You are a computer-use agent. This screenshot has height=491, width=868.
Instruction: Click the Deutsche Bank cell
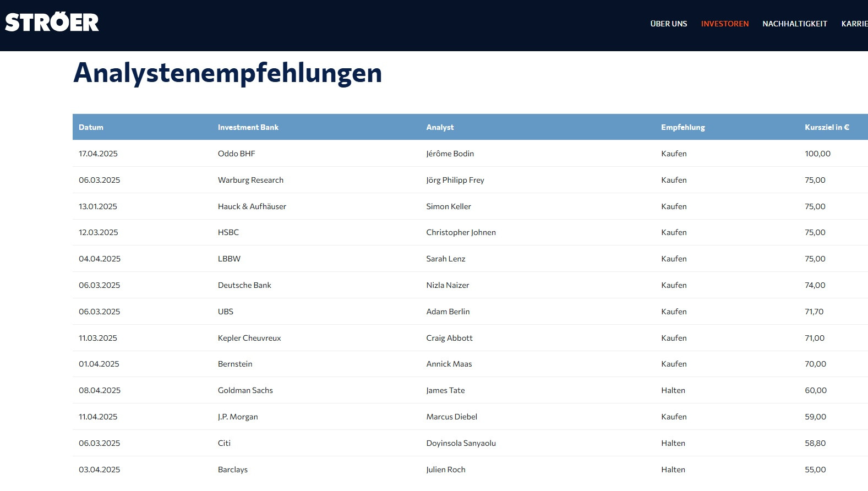click(x=244, y=285)
